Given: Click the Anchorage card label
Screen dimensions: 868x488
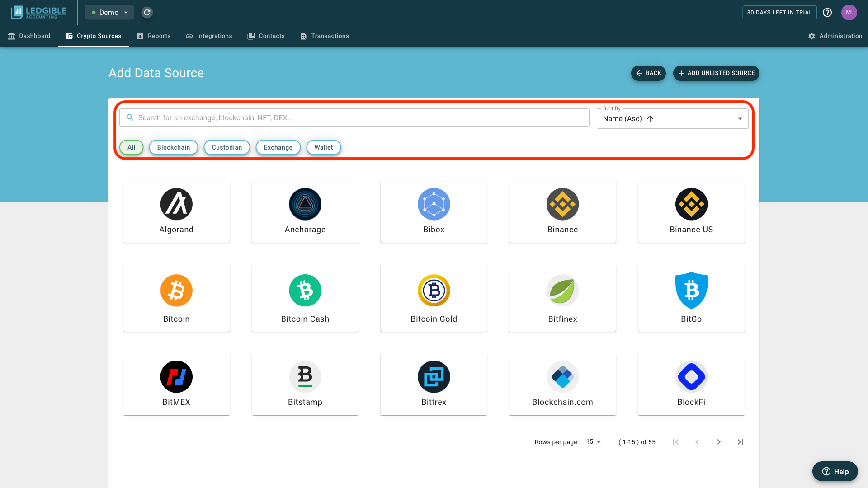Looking at the screenshot, I should click(305, 230).
